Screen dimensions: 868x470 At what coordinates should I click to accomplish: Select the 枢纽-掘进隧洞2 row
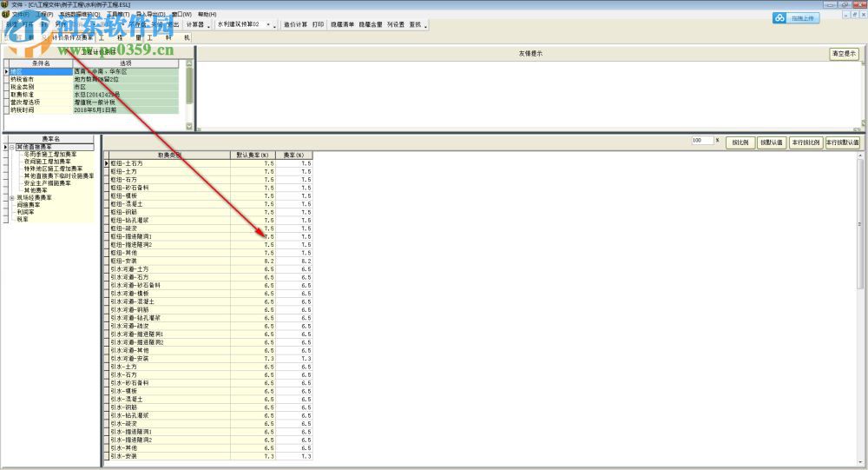tap(210, 245)
